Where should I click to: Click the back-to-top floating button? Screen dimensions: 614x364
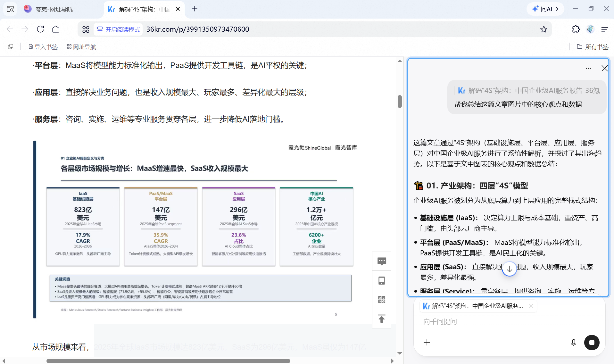click(382, 319)
